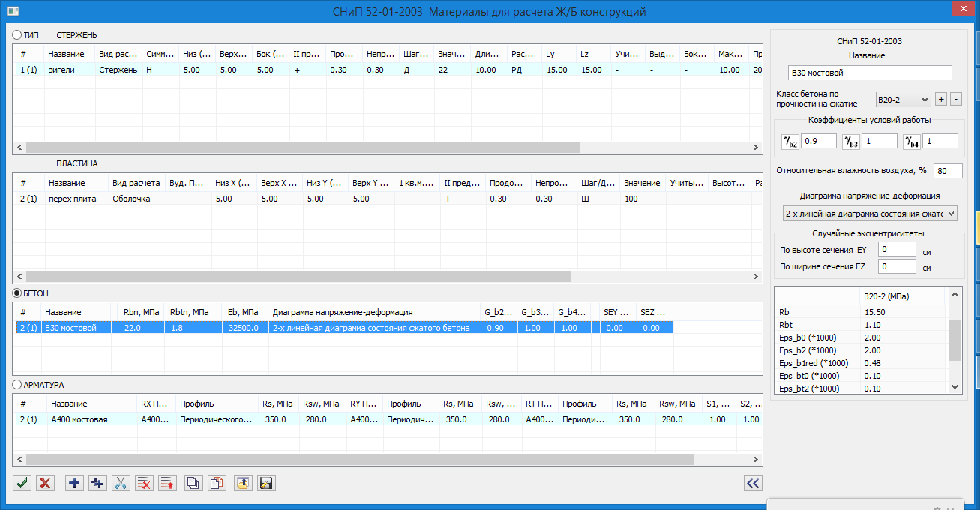Collapse side panel with double-chevron button
This screenshot has height=510, width=980.
(753, 483)
